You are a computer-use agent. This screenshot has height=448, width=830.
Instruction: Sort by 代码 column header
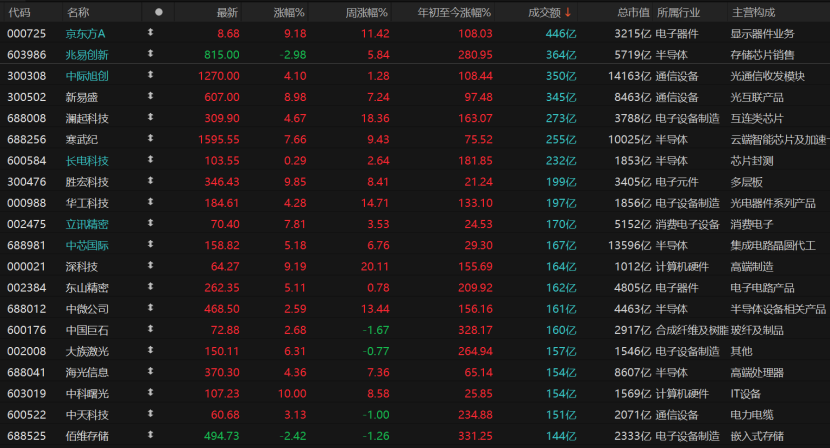point(19,12)
